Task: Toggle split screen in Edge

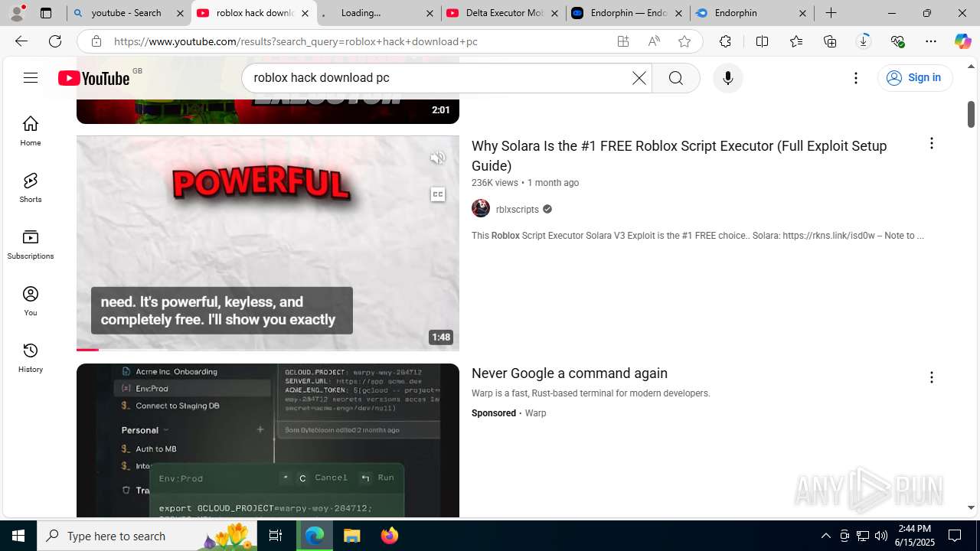Action: point(762,41)
